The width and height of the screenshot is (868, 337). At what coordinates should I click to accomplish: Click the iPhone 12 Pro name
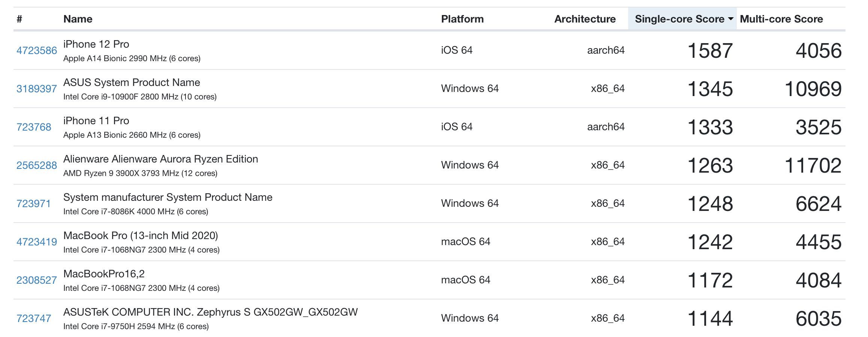(96, 44)
